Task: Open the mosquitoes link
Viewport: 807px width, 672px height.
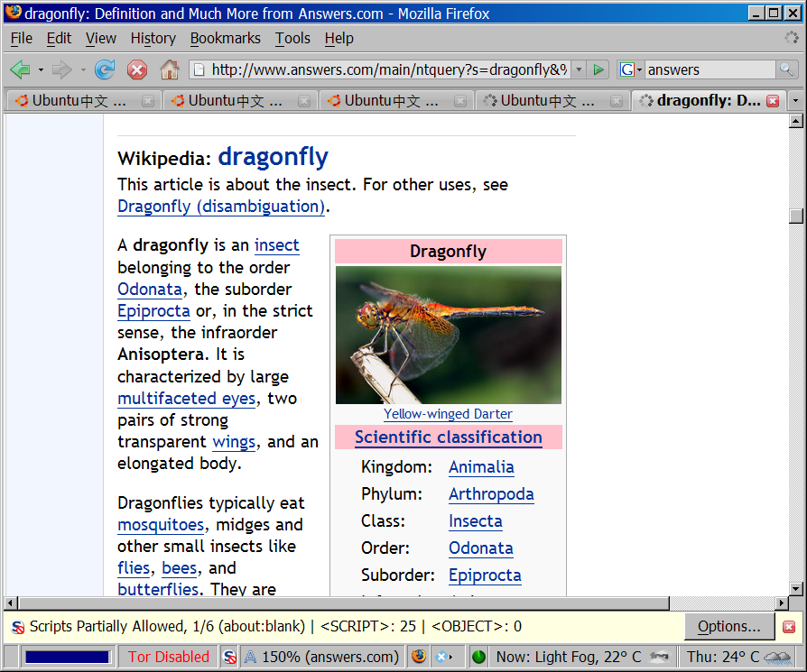Action: click(x=161, y=525)
